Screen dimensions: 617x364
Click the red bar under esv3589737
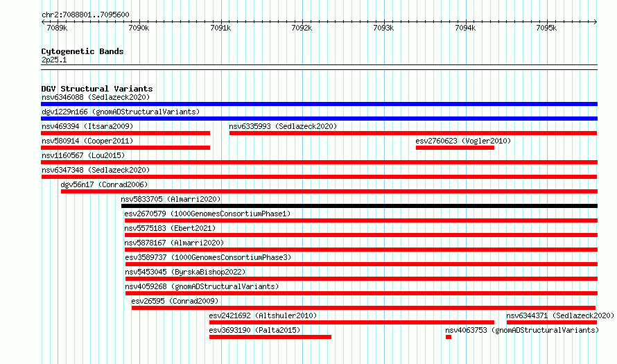click(x=361, y=264)
